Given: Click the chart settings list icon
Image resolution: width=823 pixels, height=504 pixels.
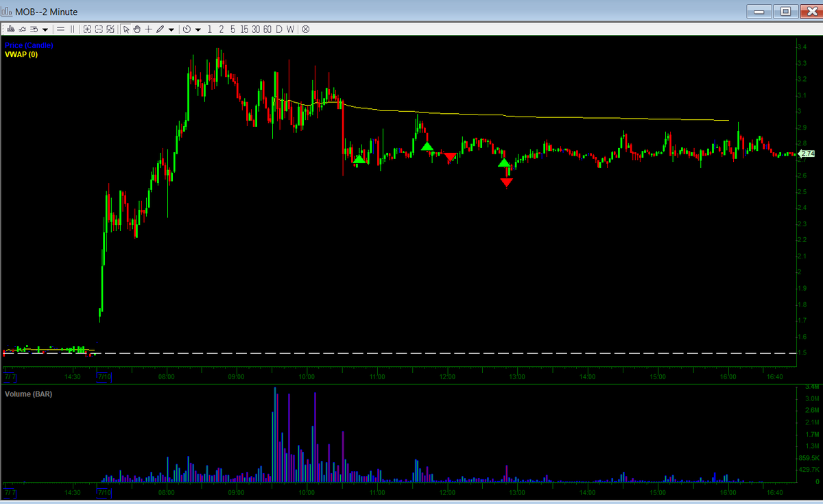Looking at the screenshot, I should click(34, 29).
